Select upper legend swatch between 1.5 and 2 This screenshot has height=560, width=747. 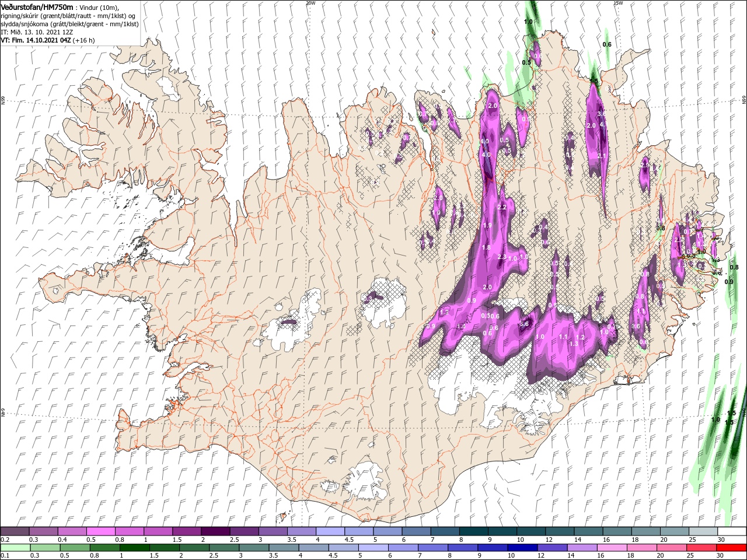pos(187,531)
